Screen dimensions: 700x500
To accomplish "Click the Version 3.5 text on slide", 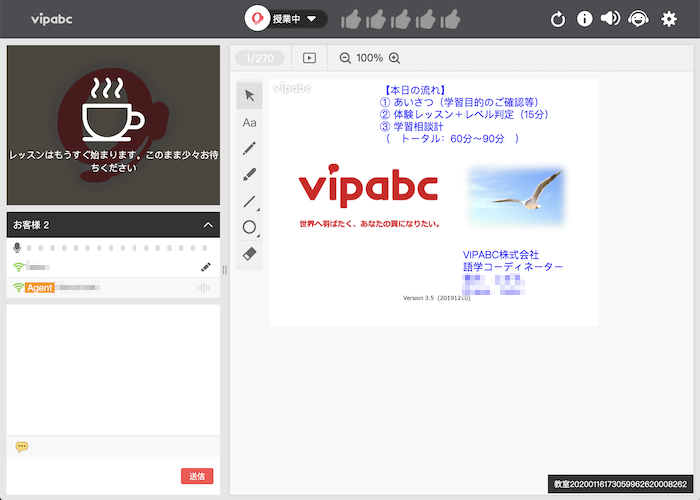I will 437,298.
